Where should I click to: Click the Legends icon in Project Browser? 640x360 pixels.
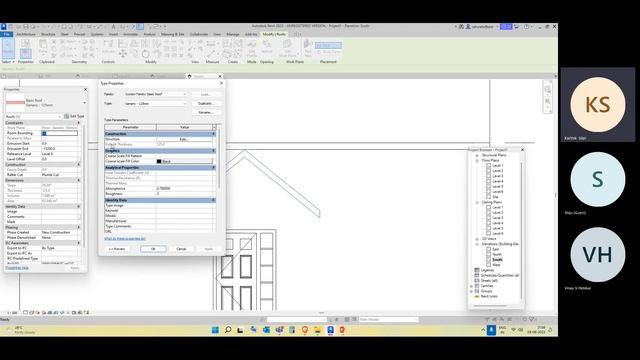(477, 270)
